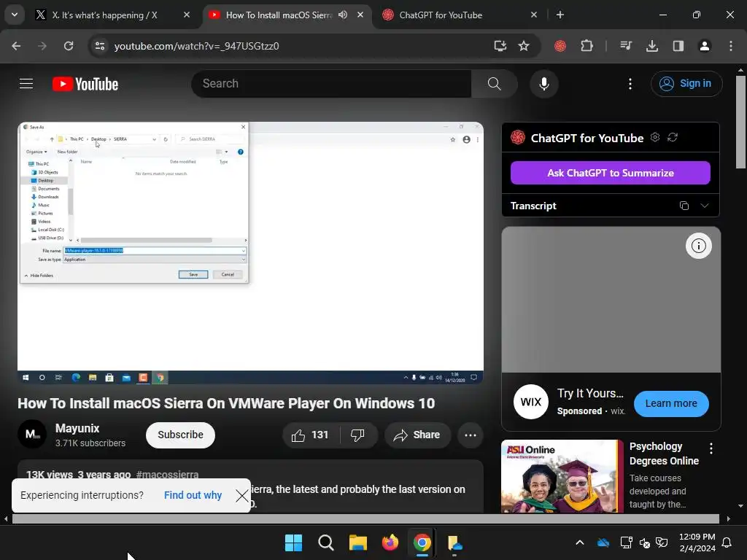Open options for Psychology Degrees Online ad
The height and width of the screenshot is (560, 747).
(711, 448)
